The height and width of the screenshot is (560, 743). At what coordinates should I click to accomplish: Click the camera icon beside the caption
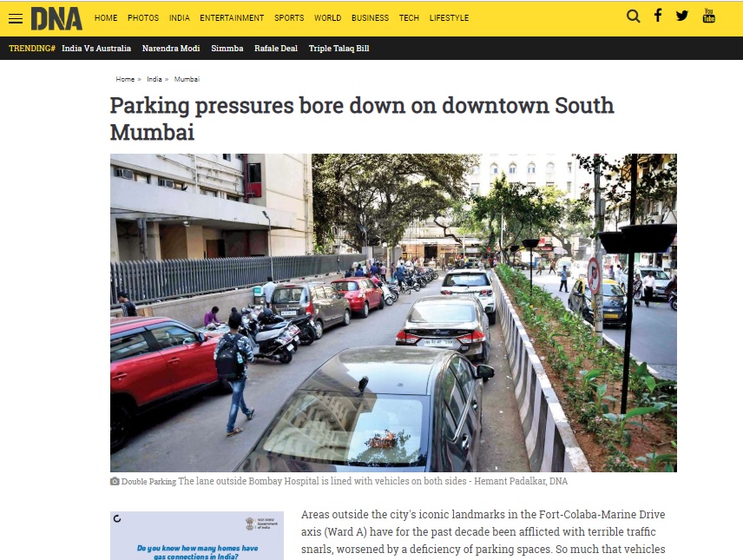115,481
